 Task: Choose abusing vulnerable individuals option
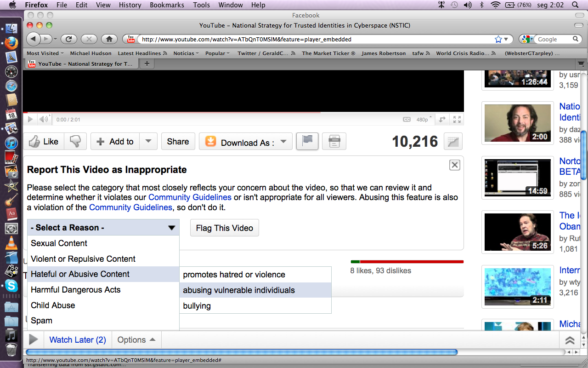(x=255, y=290)
